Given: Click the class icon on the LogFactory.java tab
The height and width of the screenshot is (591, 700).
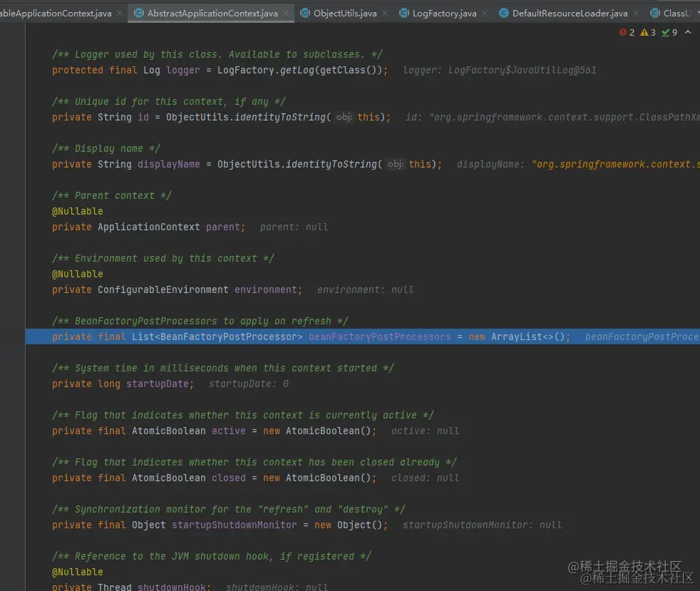Looking at the screenshot, I should coord(404,14).
